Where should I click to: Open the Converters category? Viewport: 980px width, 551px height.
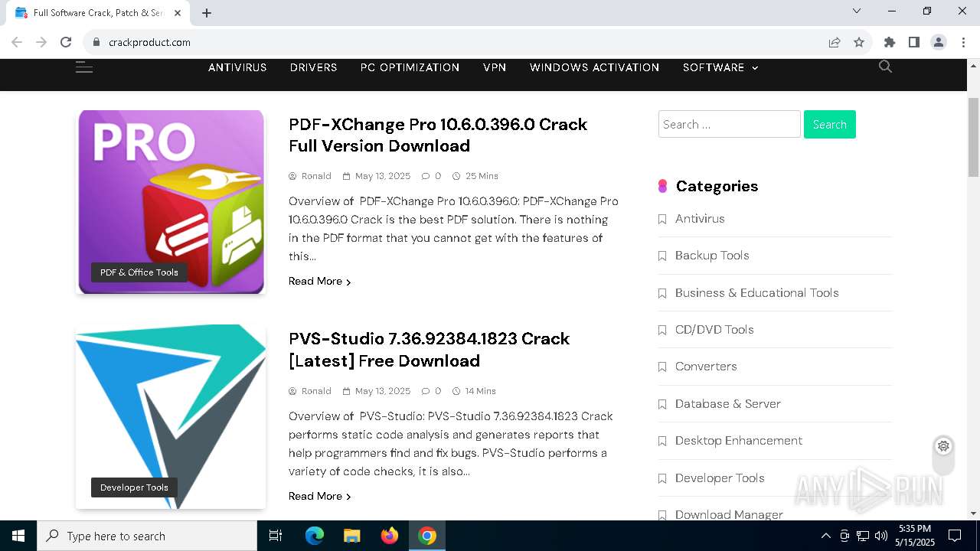[706, 367]
